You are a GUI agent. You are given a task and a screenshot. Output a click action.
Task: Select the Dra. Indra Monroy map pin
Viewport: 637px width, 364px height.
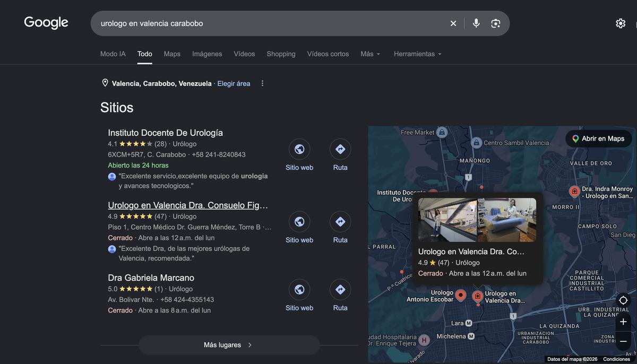coord(574,191)
